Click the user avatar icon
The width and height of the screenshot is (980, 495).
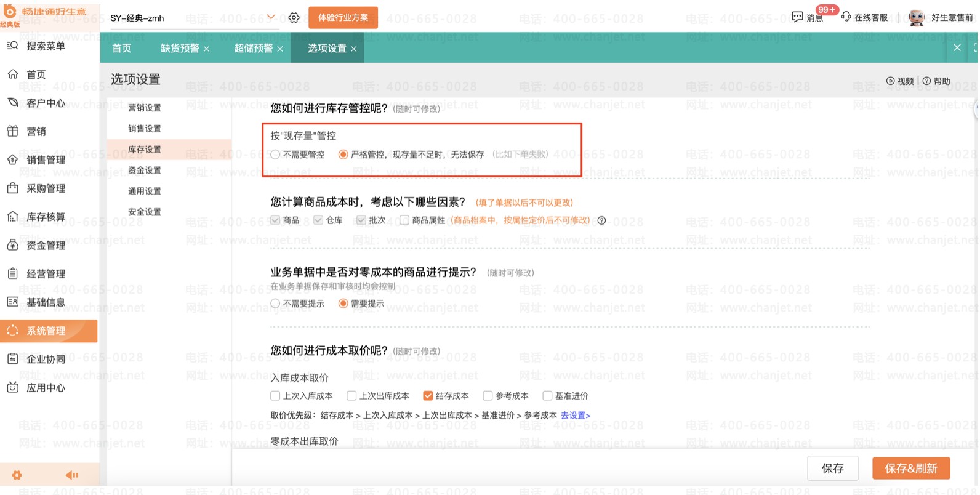pos(917,18)
